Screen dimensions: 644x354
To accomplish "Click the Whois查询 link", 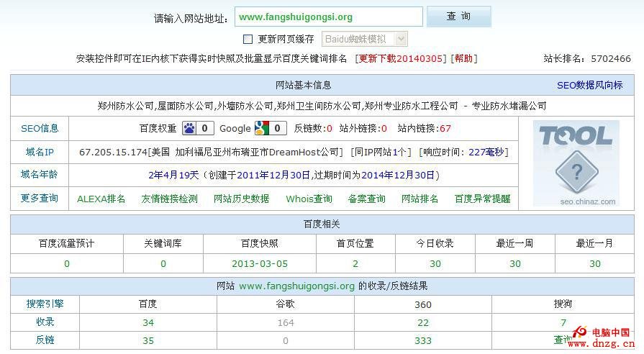I will pos(309,199).
